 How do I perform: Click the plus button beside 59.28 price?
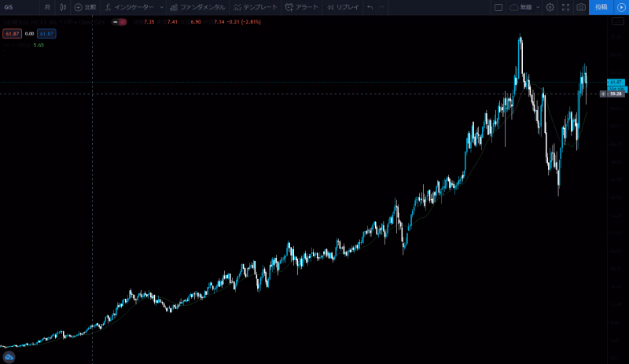(x=603, y=94)
